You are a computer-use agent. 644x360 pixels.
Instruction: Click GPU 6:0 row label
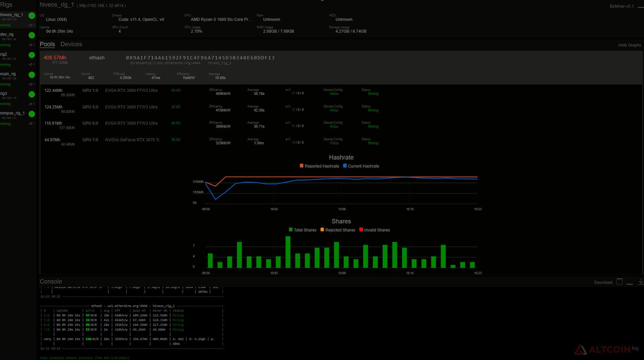(90, 123)
